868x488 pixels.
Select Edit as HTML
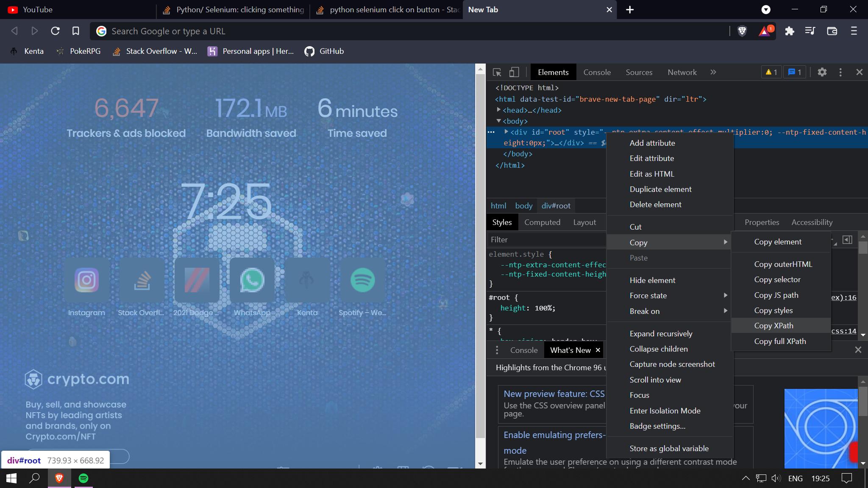tap(670, 174)
